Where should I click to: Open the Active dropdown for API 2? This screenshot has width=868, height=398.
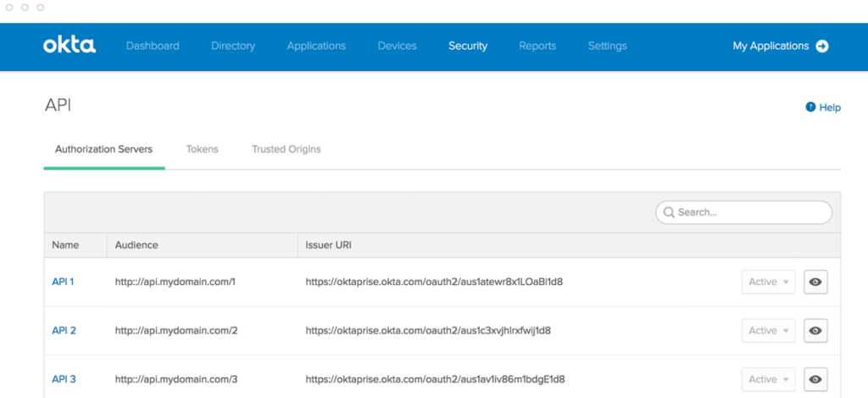768,330
